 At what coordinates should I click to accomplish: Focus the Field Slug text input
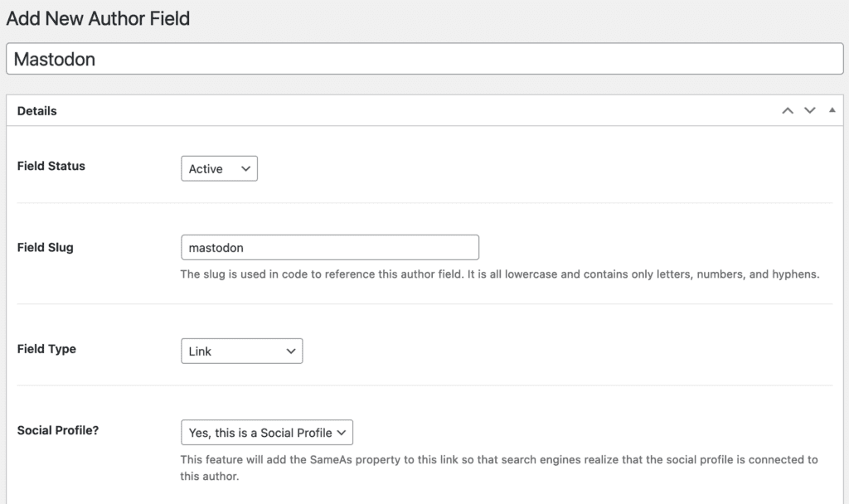point(329,247)
